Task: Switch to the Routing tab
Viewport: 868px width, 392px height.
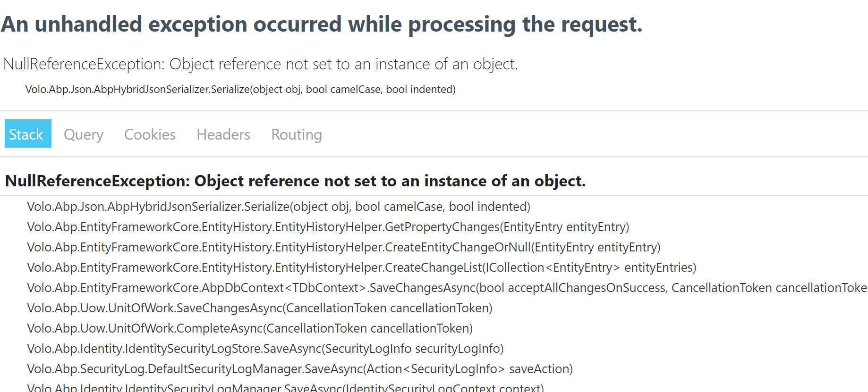Action: point(296,134)
